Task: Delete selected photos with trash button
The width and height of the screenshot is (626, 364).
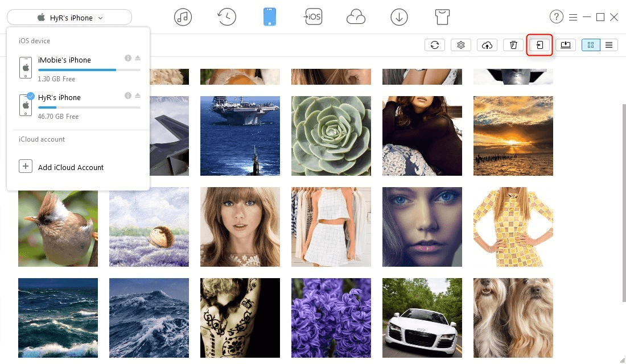Action: pyautogui.click(x=513, y=45)
